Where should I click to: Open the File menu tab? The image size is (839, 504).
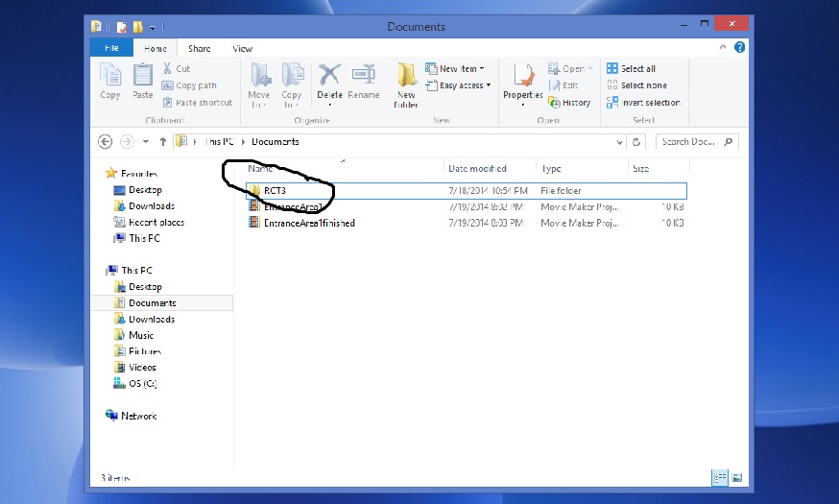click(110, 48)
